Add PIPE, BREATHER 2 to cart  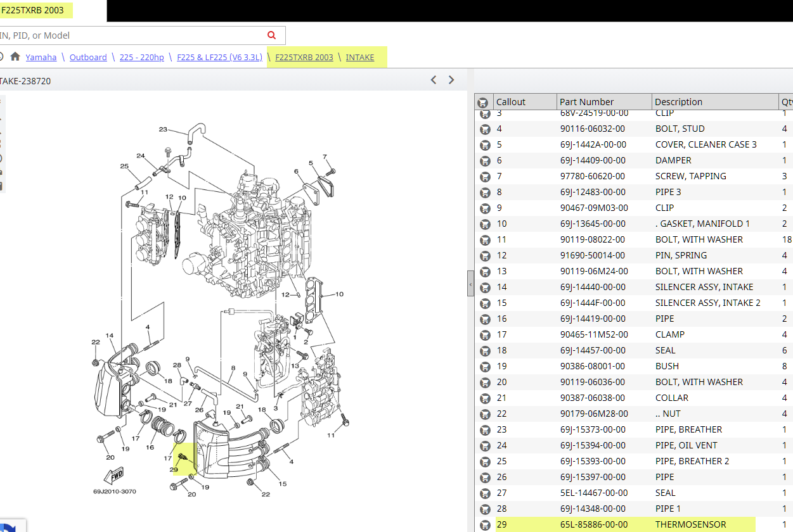(485, 461)
